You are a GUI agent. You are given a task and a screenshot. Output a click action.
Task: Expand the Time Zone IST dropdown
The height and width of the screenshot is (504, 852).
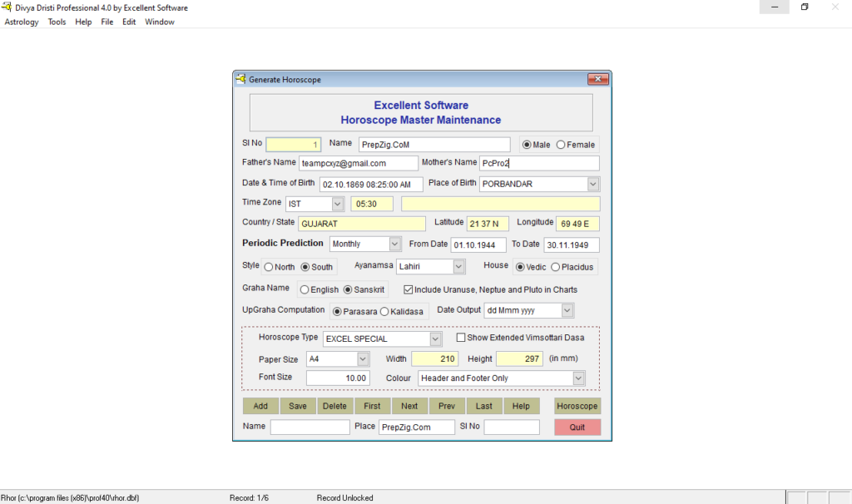pyautogui.click(x=338, y=205)
